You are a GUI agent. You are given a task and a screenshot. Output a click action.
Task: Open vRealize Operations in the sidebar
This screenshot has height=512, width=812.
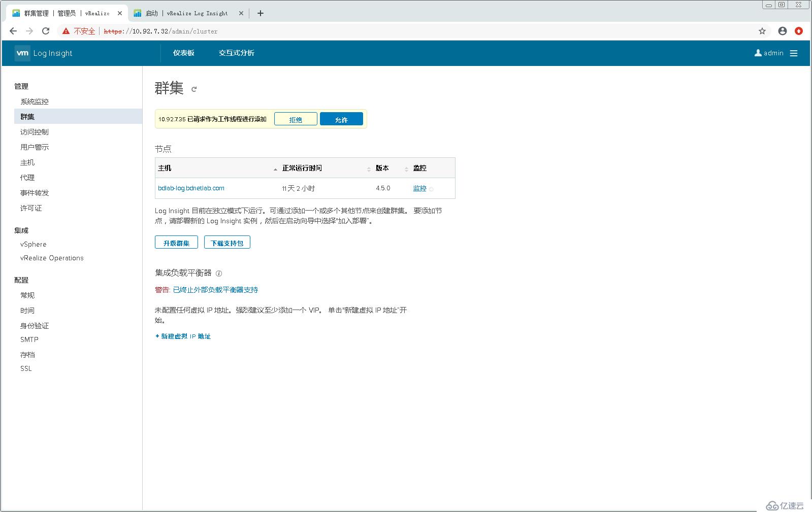point(52,258)
